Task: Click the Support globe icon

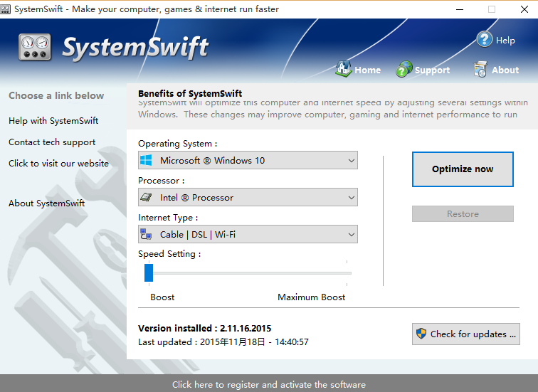Action: point(404,69)
